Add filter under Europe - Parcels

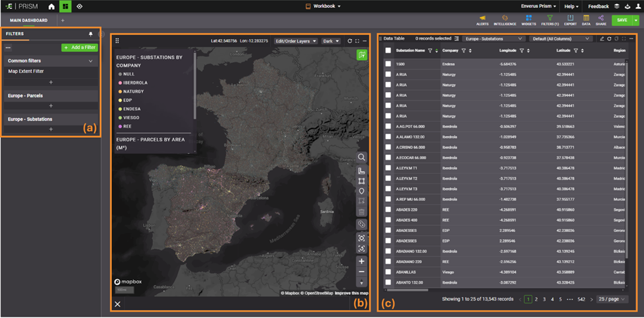(x=51, y=105)
